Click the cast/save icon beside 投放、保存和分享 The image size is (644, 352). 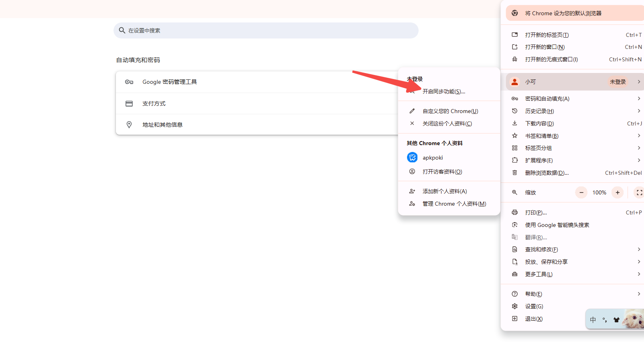[515, 262]
